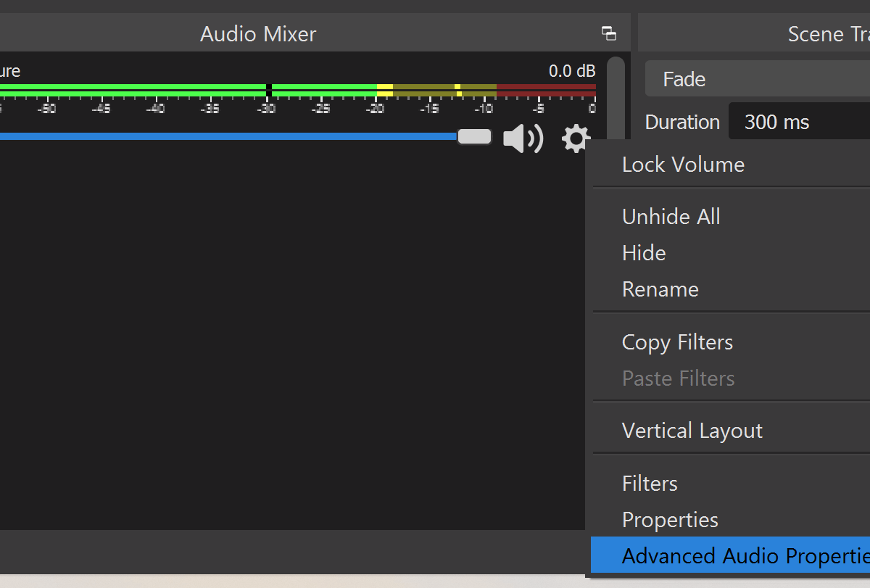Choose Hide in the context menu
This screenshot has width=870, height=588.
pos(644,253)
